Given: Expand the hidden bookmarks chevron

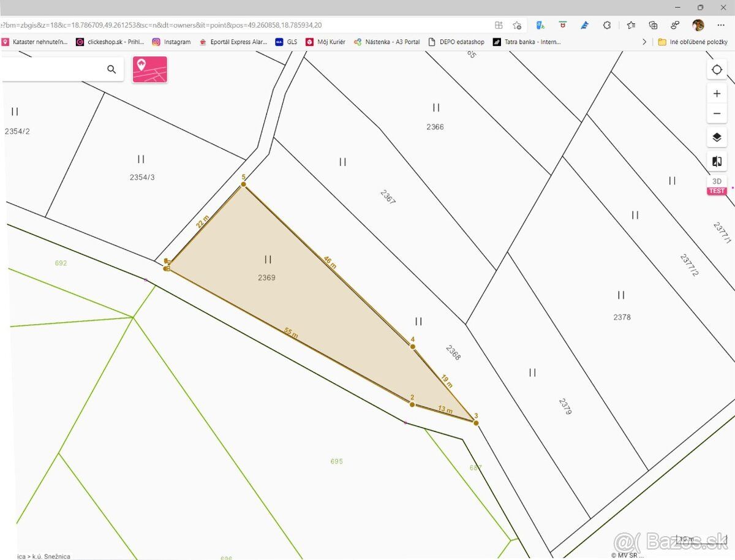Looking at the screenshot, I should pyautogui.click(x=644, y=42).
